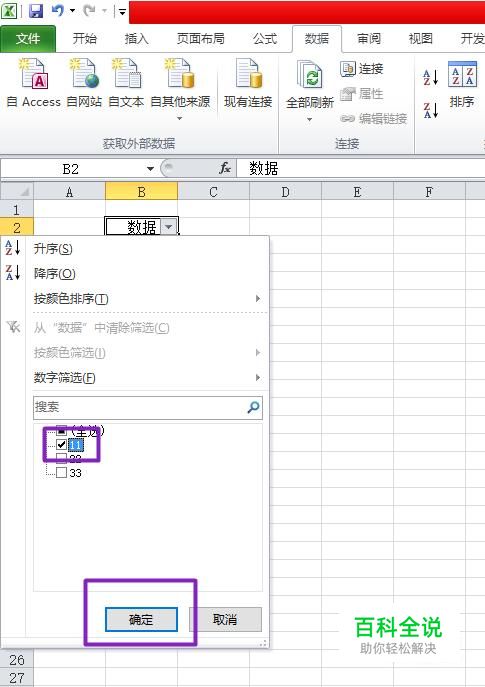Click the Name Box showing B2
Image resolution: width=485 pixels, height=687 pixels.
[71, 169]
